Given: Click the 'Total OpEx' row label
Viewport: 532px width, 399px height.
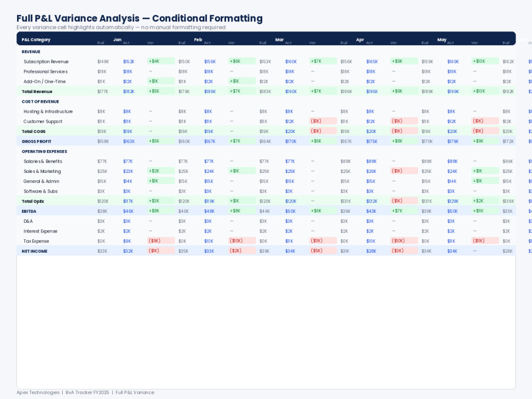Looking at the screenshot, I should [x=33, y=202].
